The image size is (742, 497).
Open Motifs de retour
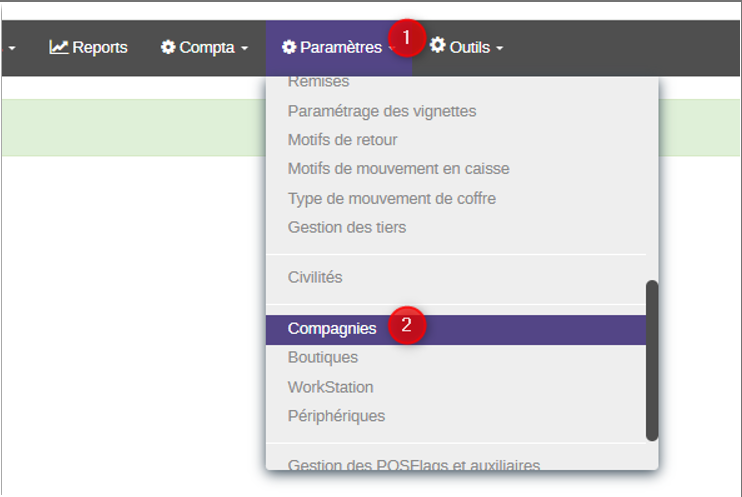[456, 140]
